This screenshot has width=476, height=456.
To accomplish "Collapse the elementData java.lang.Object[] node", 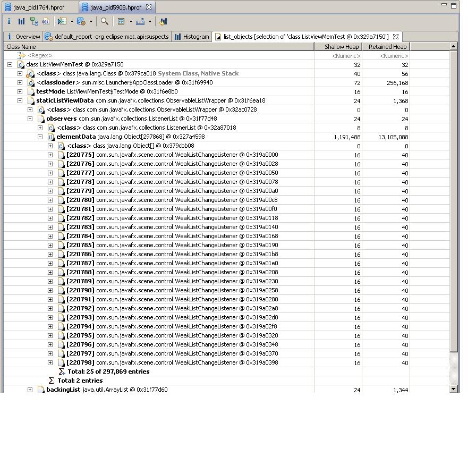I will (40, 137).
